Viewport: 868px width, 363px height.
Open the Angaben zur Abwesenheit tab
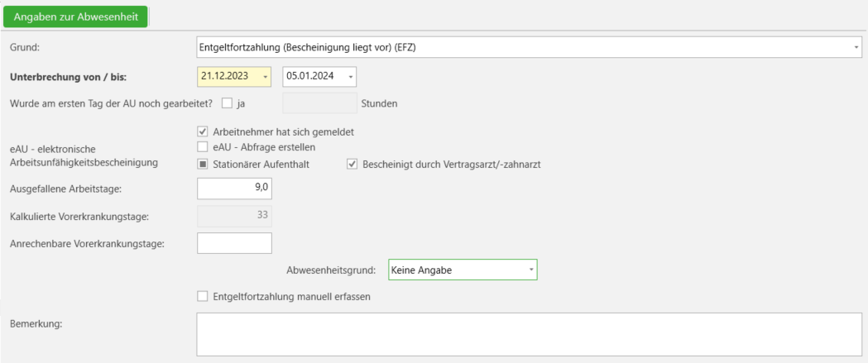pyautogui.click(x=76, y=17)
